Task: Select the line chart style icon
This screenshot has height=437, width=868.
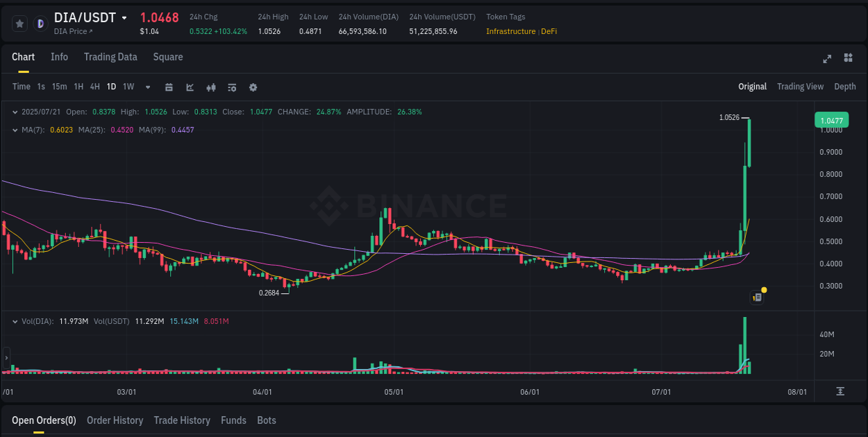Action: [190, 87]
